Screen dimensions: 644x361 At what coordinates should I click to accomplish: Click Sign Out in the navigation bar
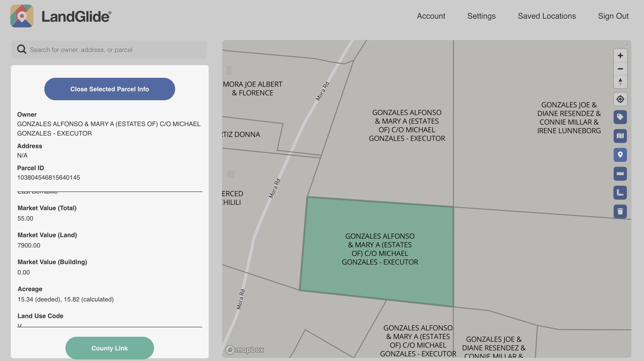(613, 16)
